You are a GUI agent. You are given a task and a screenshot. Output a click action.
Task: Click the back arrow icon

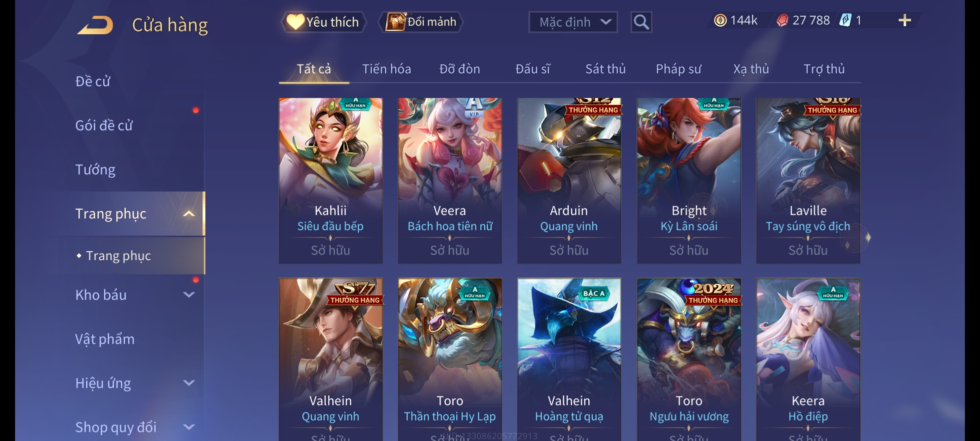(x=95, y=25)
